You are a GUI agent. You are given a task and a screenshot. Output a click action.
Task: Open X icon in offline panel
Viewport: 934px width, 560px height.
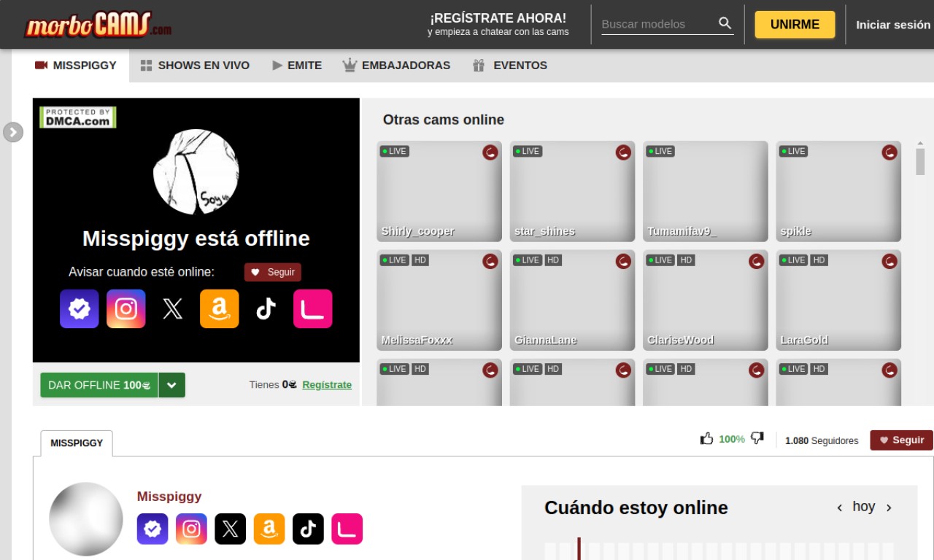coord(173,309)
